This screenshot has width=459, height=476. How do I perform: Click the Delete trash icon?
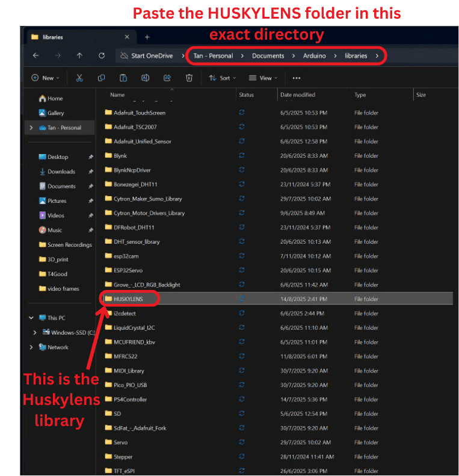coord(189,78)
